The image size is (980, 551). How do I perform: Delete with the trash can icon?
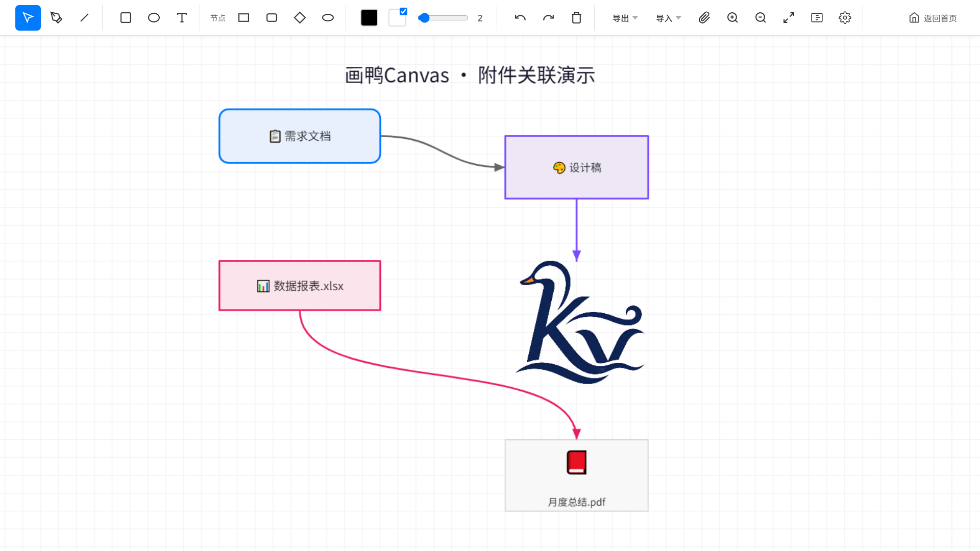576,18
